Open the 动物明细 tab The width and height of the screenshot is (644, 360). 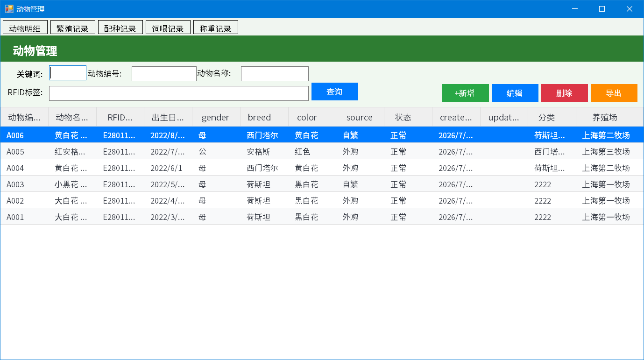[x=25, y=28]
